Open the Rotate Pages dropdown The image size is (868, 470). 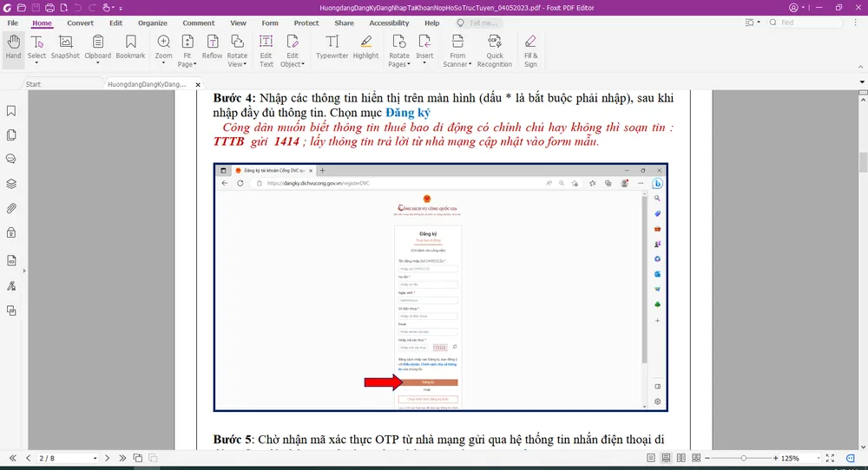pyautogui.click(x=398, y=63)
